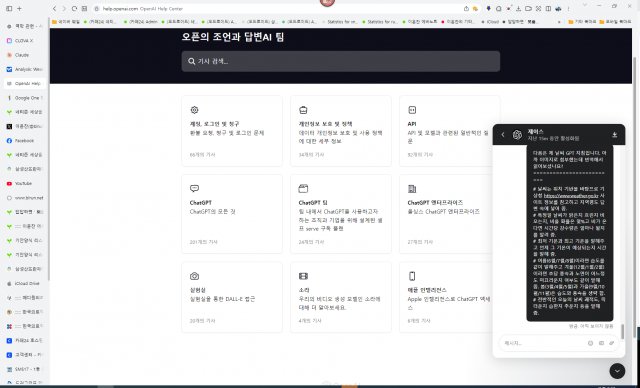Open the ChatGPT help category card
Viewport: 640px width, 388px height.
[x=232, y=214]
